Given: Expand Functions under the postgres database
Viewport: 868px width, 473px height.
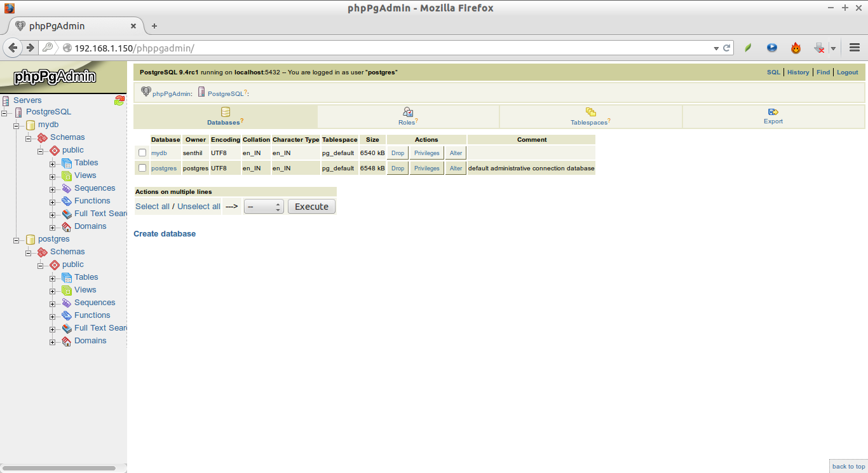Looking at the screenshot, I should [x=53, y=316].
